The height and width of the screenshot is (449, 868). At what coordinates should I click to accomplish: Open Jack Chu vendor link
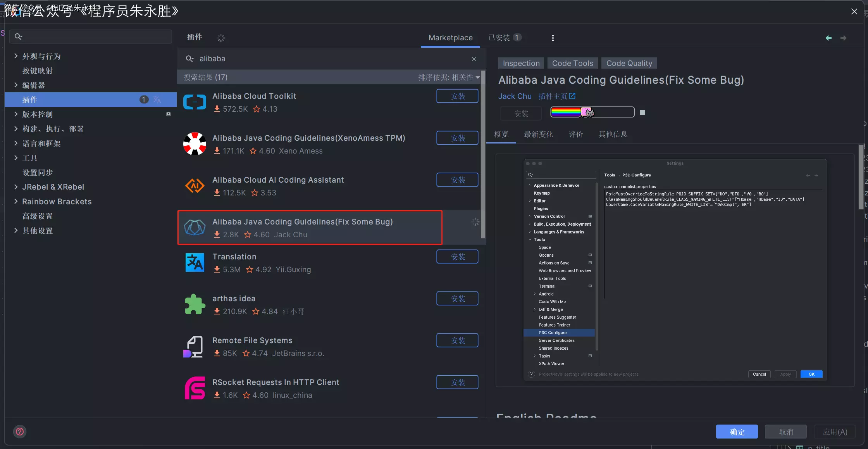tap(515, 96)
